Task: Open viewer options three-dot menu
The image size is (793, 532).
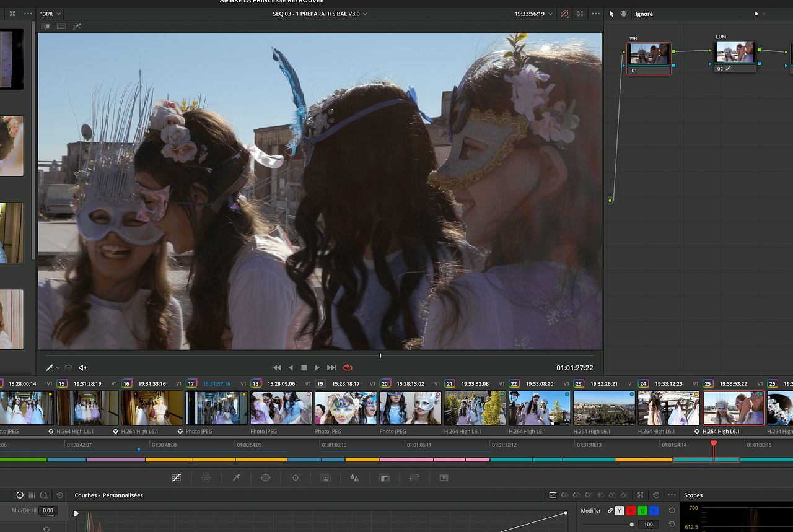Action: 596,14
